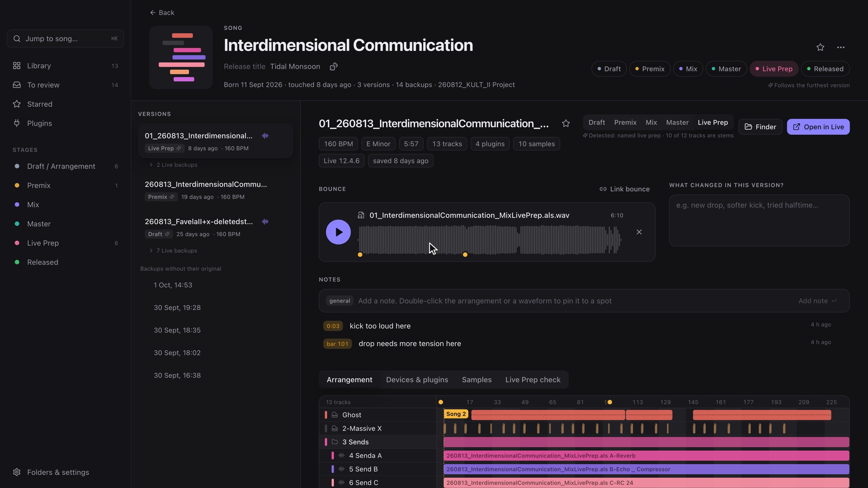The width and height of the screenshot is (868, 488).
Task: Click the waveform icon on 01_260813_Interdimensional version
Action: coord(265,136)
